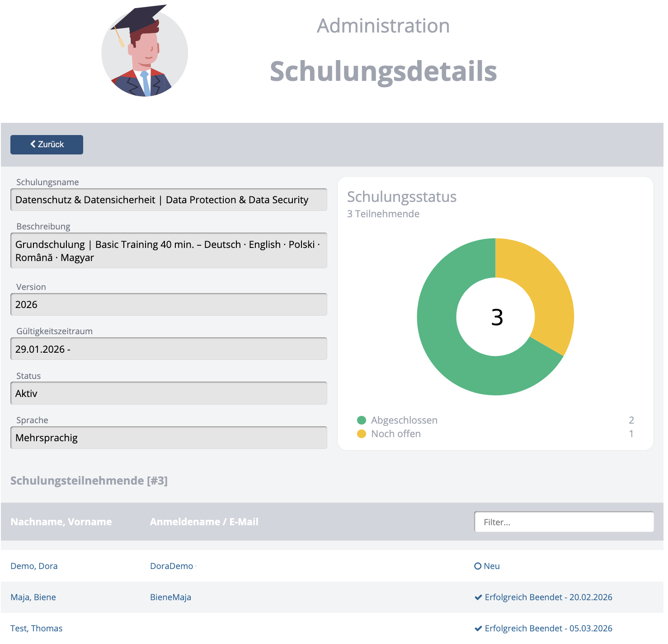Viewport: 668px width, 644px height.
Task: Click the green Abgeschlossen legend dot
Action: click(x=361, y=420)
